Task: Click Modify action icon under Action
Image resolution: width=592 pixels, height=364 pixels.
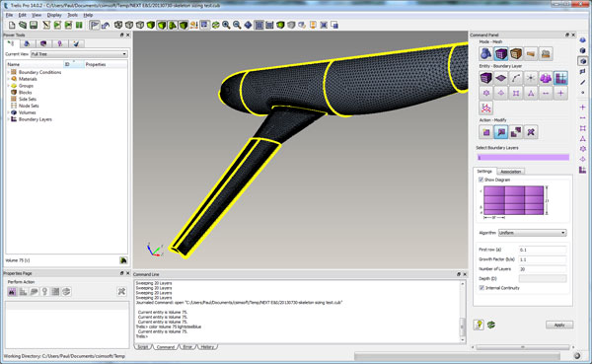Action: click(x=501, y=132)
